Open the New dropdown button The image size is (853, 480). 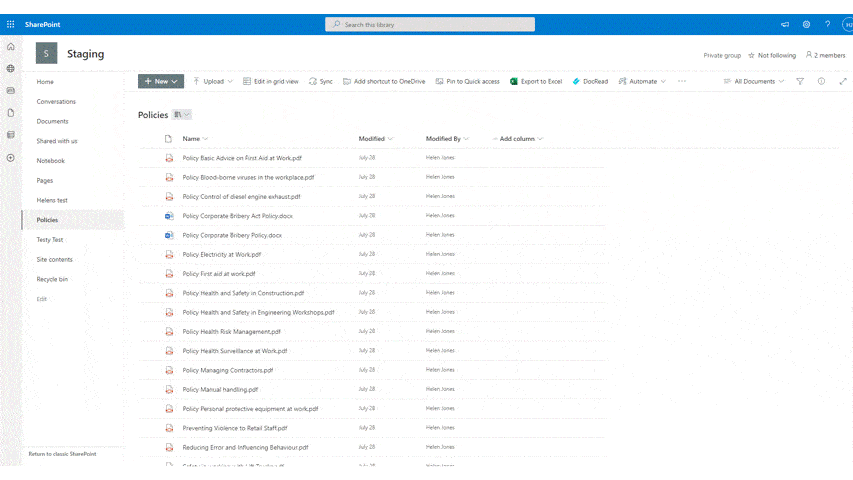click(x=161, y=82)
